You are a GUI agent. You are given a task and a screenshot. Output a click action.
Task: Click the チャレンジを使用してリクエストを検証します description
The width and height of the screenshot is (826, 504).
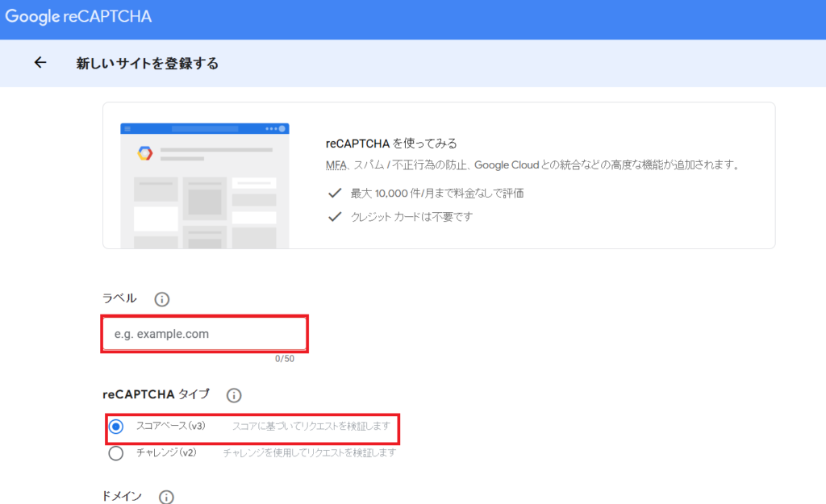[309, 453]
